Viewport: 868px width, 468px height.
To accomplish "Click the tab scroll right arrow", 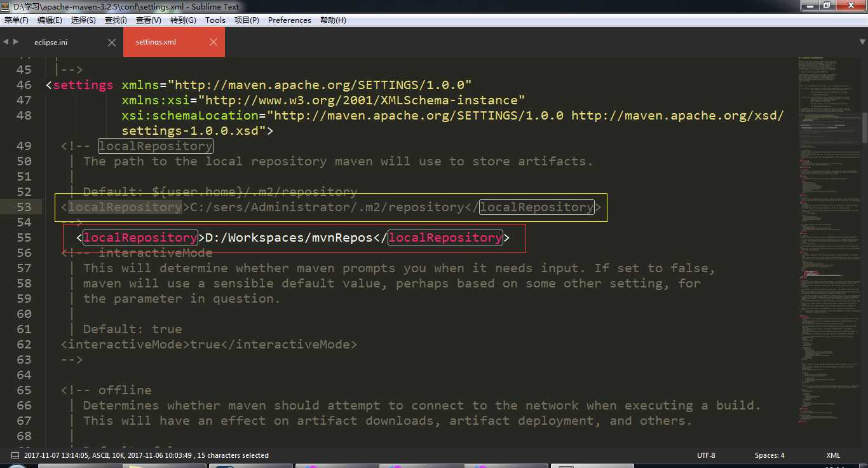I will [x=15, y=42].
